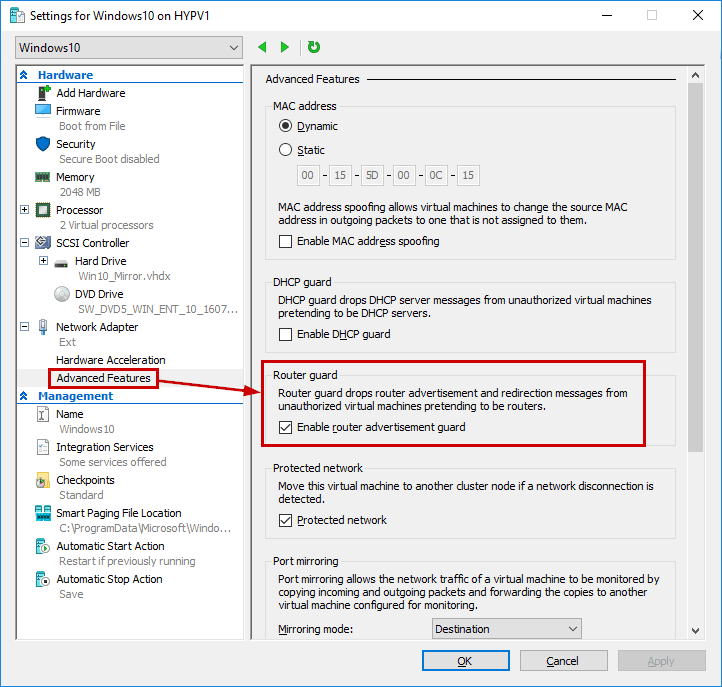Click the MAC address field 5D
Screen dimensions: 722x687
[x=372, y=175]
